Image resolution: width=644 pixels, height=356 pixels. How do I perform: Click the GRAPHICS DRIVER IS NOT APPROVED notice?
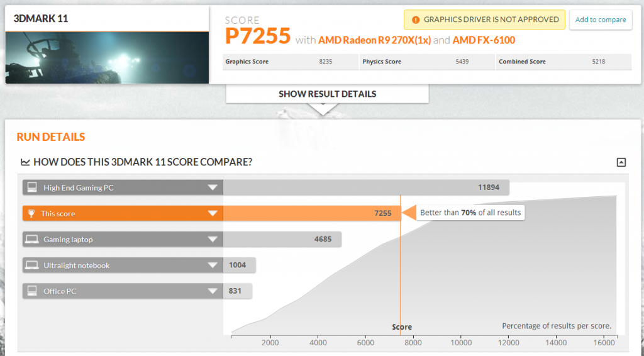pyautogui.click(x=485, y=19)
